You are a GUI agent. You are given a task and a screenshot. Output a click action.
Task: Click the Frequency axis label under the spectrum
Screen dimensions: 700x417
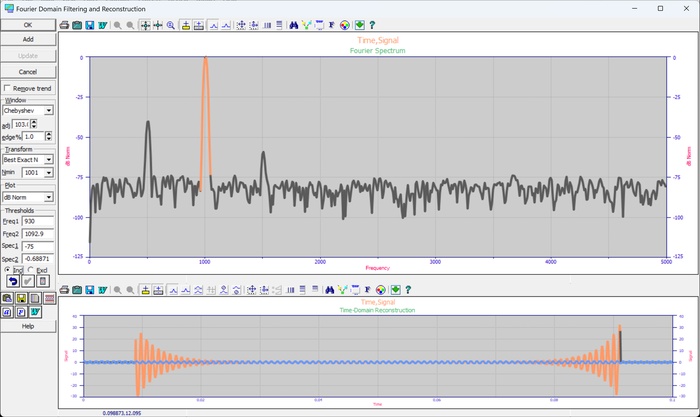(x=378, y=268)
